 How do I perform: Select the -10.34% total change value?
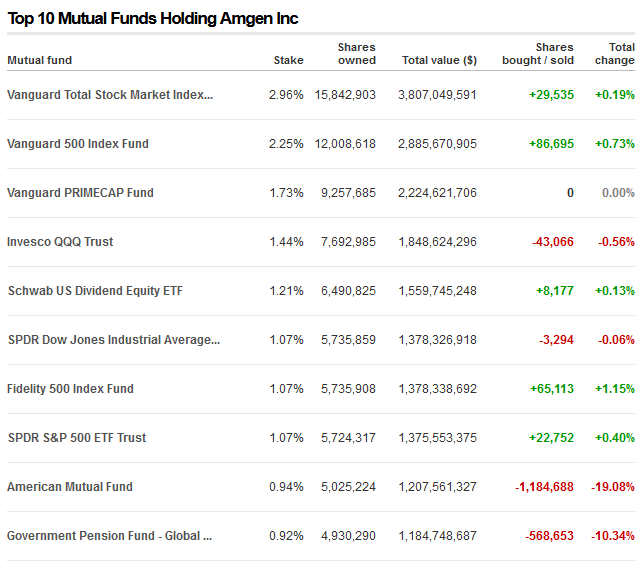coord(613,536)
